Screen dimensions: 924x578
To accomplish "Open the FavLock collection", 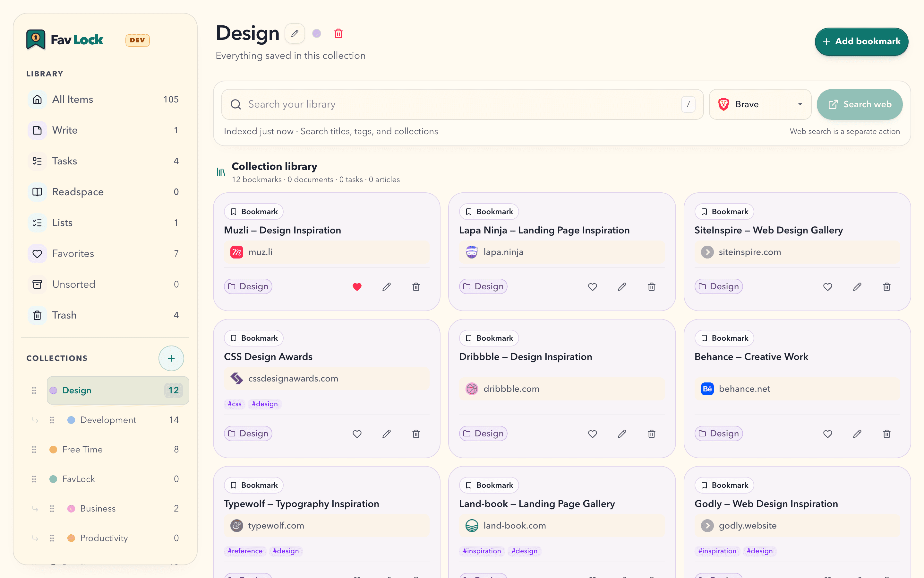I will click(x=118, y=479).
